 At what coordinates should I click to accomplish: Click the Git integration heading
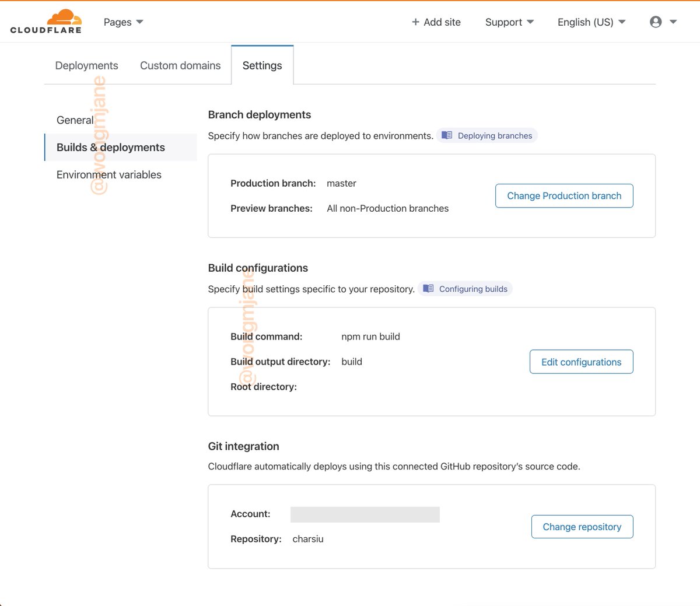coord(244,446)
